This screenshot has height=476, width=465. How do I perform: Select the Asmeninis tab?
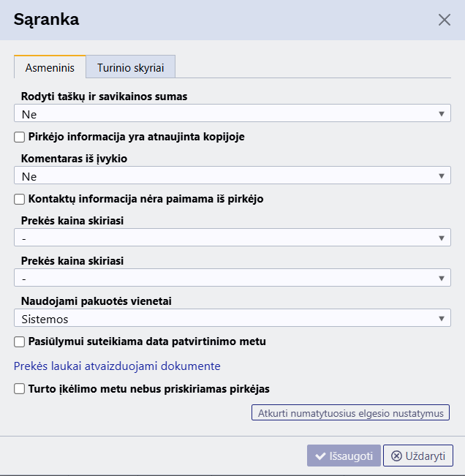pyautogui.click(x=50, y=67)
